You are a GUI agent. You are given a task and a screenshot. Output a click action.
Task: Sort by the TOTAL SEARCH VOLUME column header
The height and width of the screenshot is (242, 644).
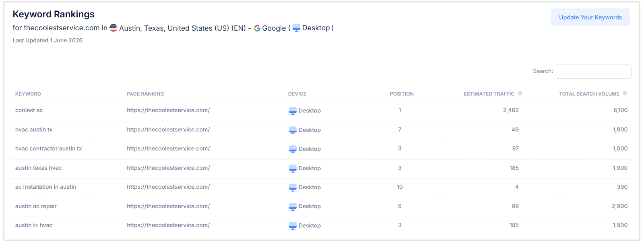click(589, 94)
